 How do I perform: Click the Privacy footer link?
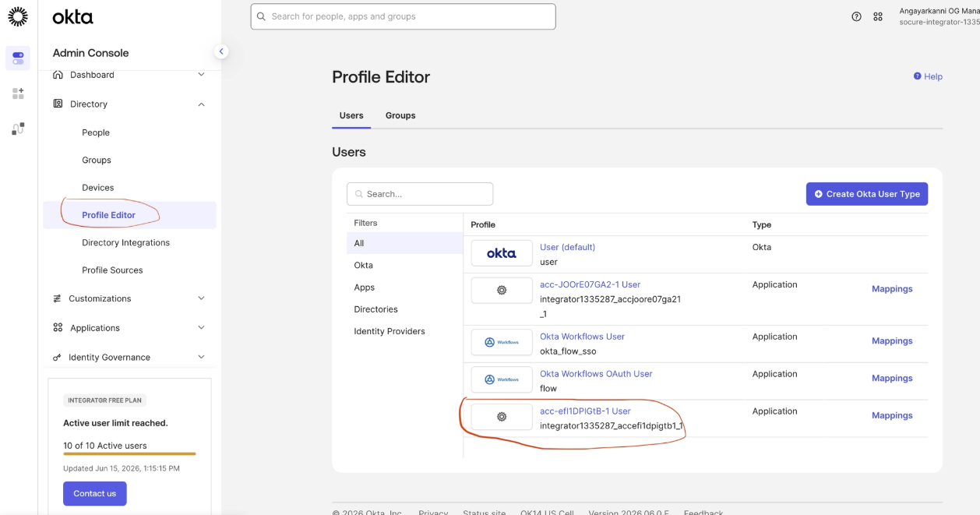tap(433, 511)
